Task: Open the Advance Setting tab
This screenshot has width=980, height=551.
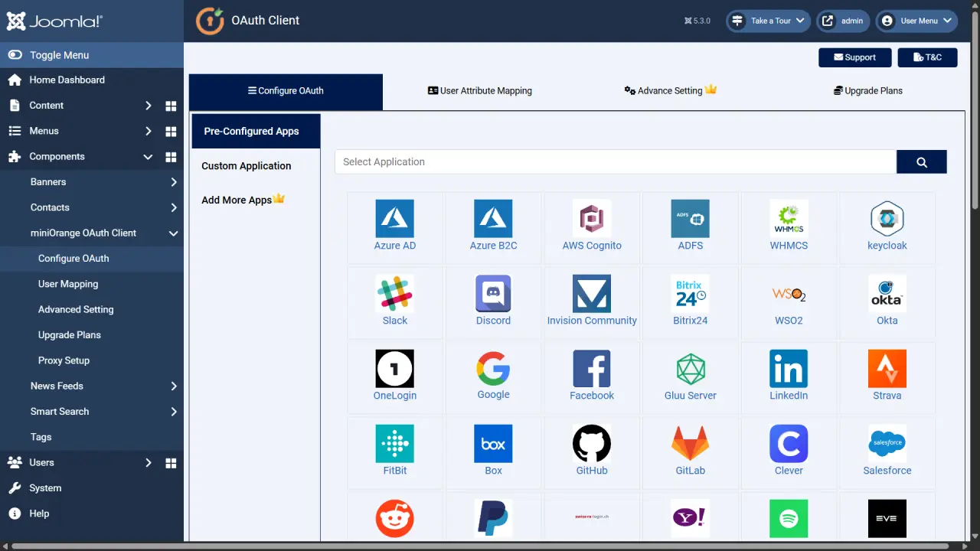Action: click(x=671, y=90)
